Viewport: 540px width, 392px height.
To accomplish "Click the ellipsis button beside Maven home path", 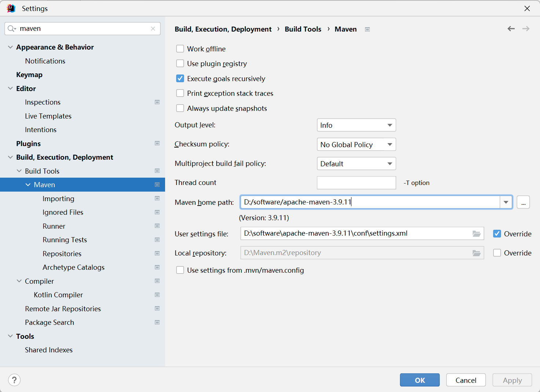I will point(523,202).
